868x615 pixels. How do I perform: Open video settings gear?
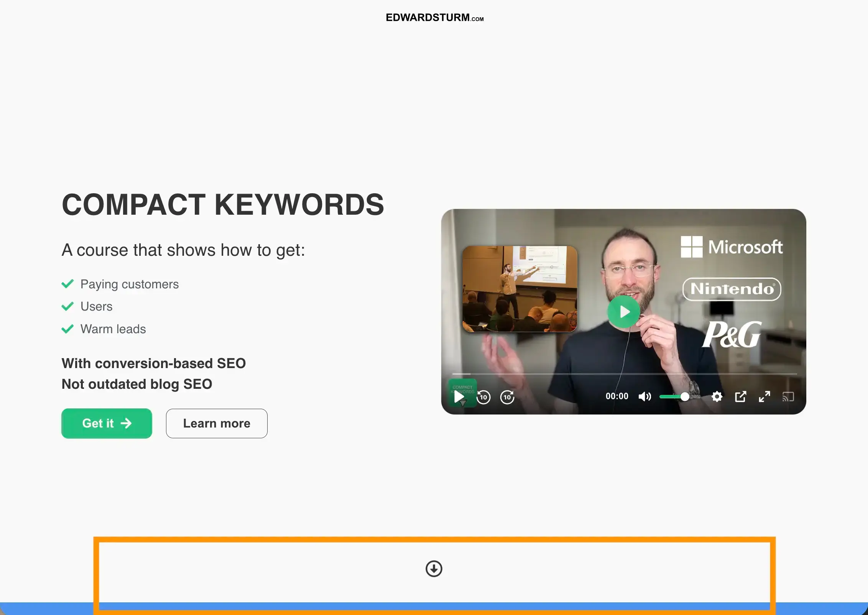[717, 397]
